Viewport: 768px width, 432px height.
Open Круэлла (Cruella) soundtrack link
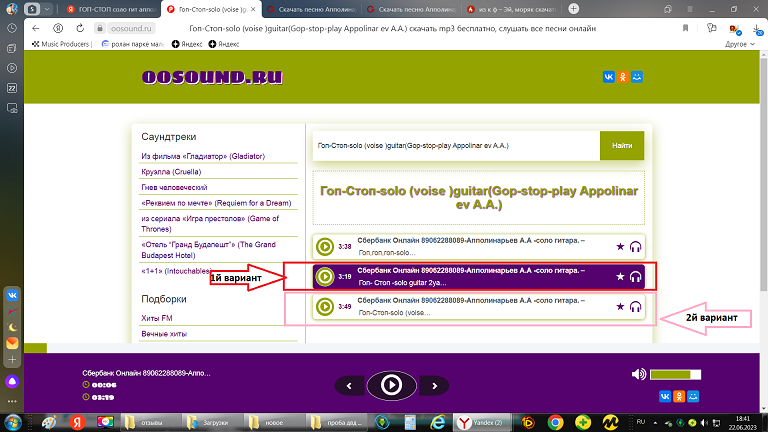[x=171, y=172]
